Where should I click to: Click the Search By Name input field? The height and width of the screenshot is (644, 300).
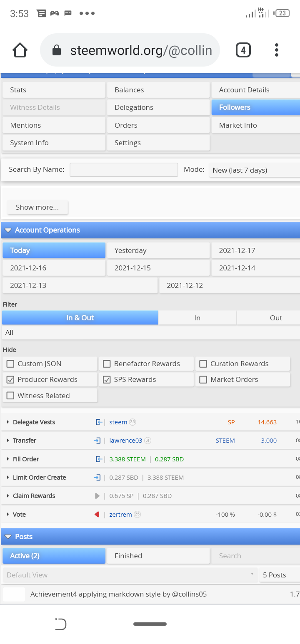(124, 170)
